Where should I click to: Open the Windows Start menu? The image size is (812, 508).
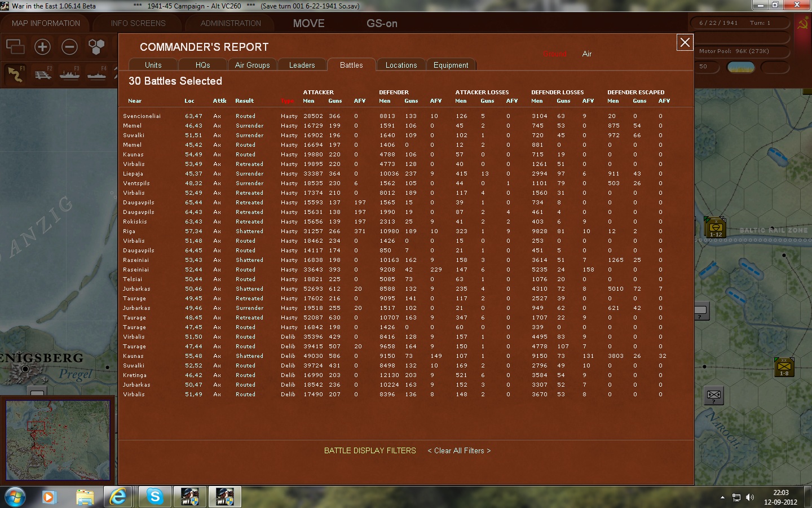tap(15, 497)
